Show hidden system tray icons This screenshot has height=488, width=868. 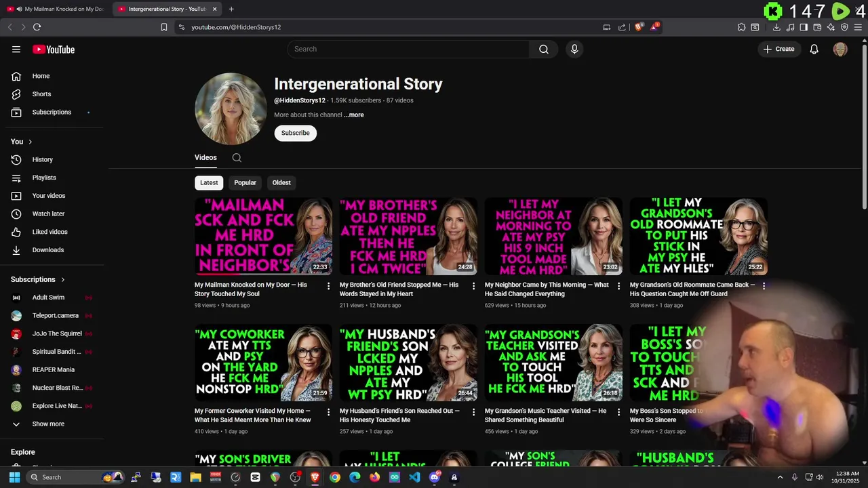coord(780,477)
